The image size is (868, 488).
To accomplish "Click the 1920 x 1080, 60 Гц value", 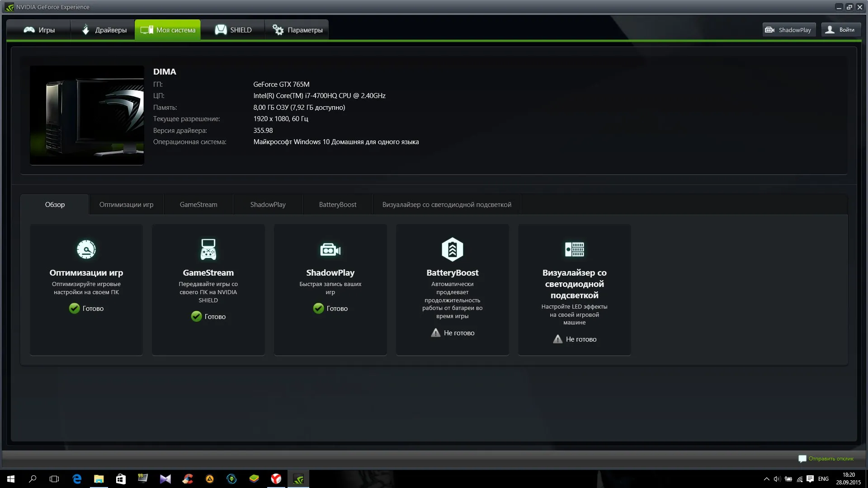I will (x=280, y=119).
